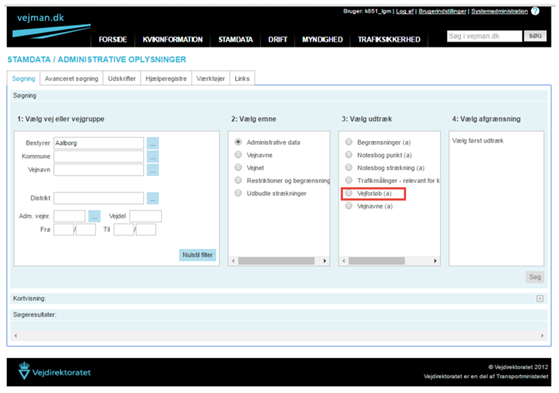The image size is (559, 393).
Task: Select Trafikmålinger extract option
Action: pos(349,180)
